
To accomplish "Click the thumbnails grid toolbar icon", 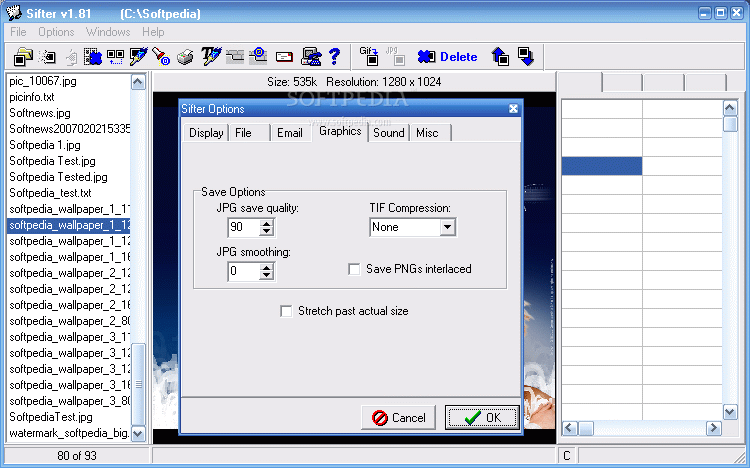I will click(115, 57).
